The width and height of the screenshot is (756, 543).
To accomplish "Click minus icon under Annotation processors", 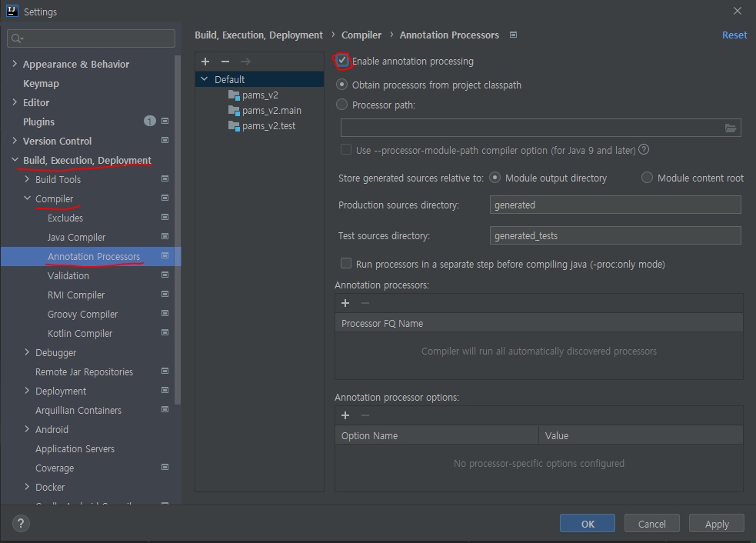I will pos(365,303).
